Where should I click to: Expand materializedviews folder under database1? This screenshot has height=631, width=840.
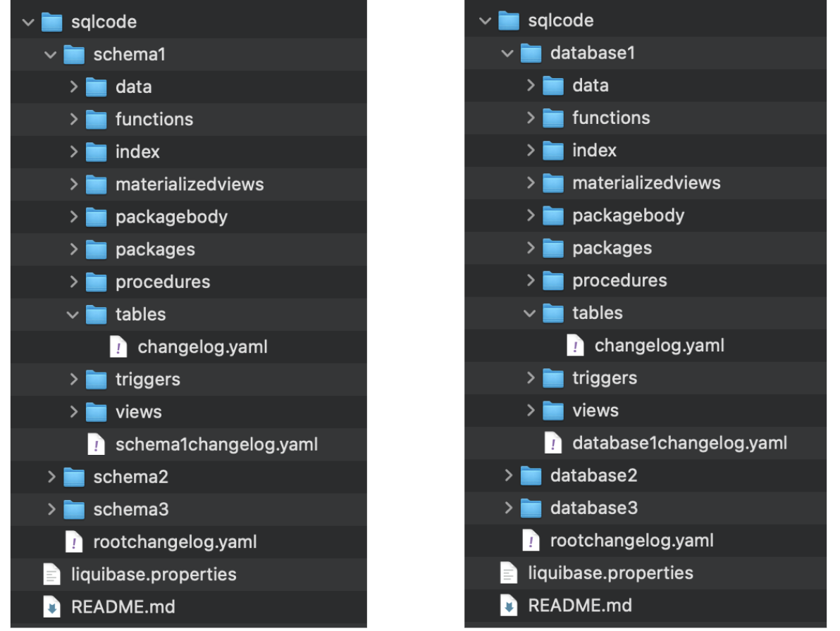point(531,182)
